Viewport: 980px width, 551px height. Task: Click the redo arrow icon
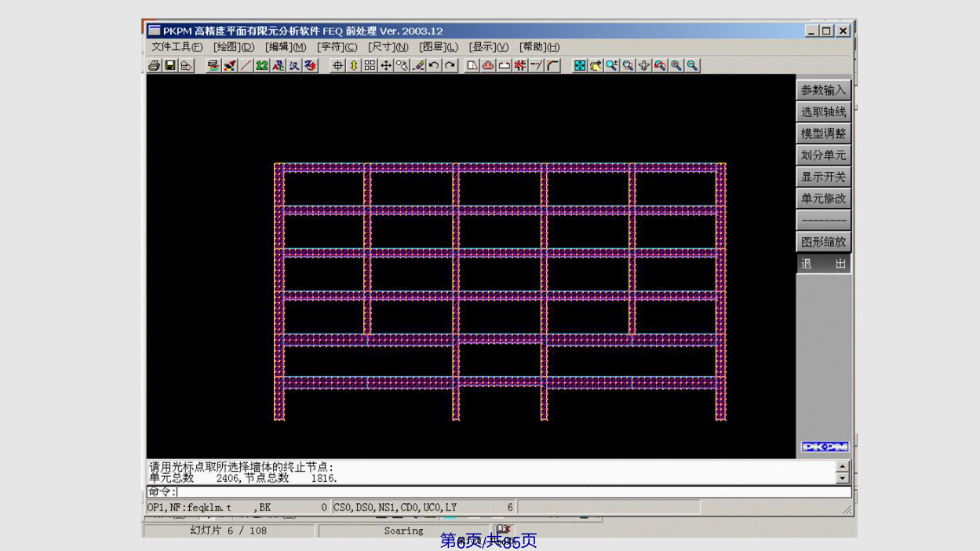point(450,66)
